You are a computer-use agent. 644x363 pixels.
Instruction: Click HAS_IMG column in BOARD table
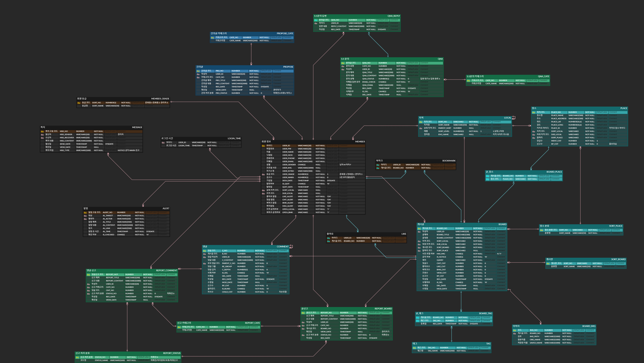pos(441,254)
